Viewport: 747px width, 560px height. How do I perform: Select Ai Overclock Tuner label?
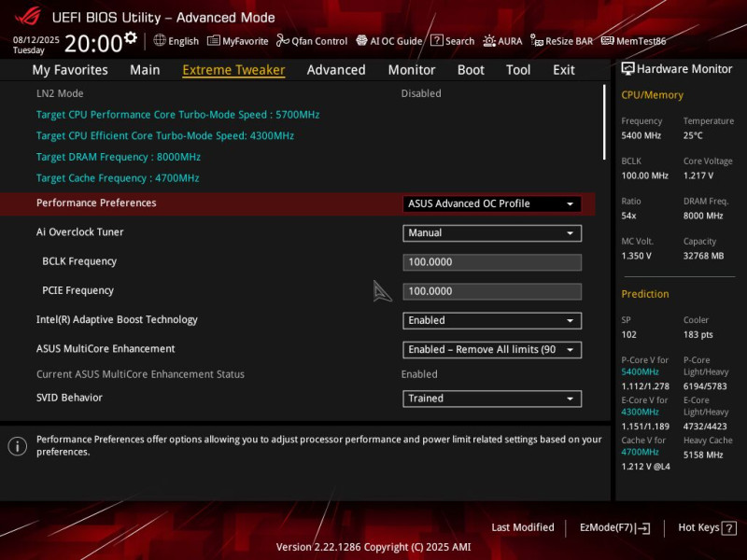[80, 232]
